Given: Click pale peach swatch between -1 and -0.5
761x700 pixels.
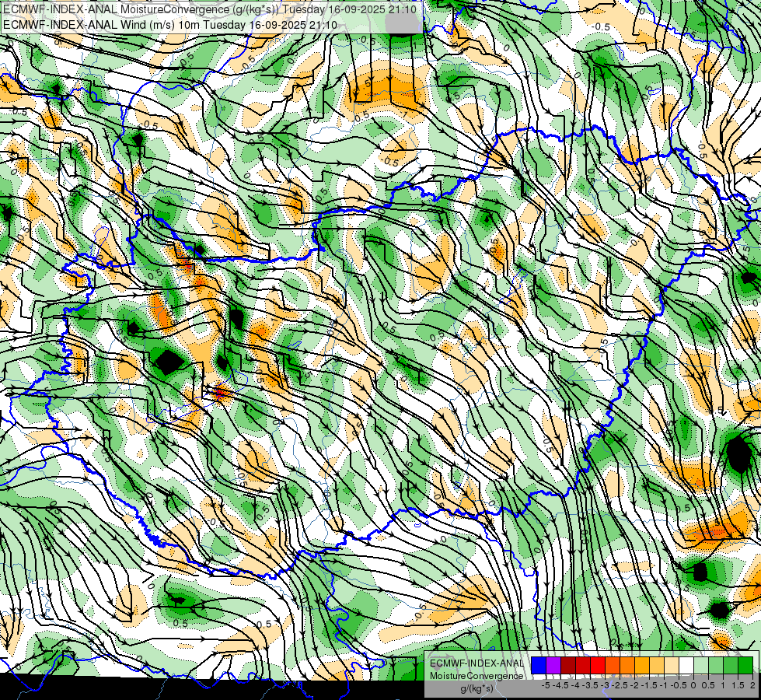Looking at the screenshot, I should point(672,665).
